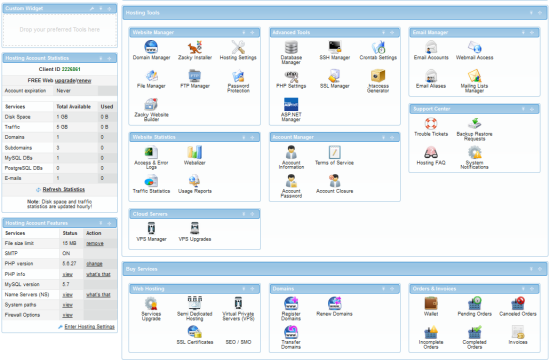Open Register Domains

[x=291, y=309]
